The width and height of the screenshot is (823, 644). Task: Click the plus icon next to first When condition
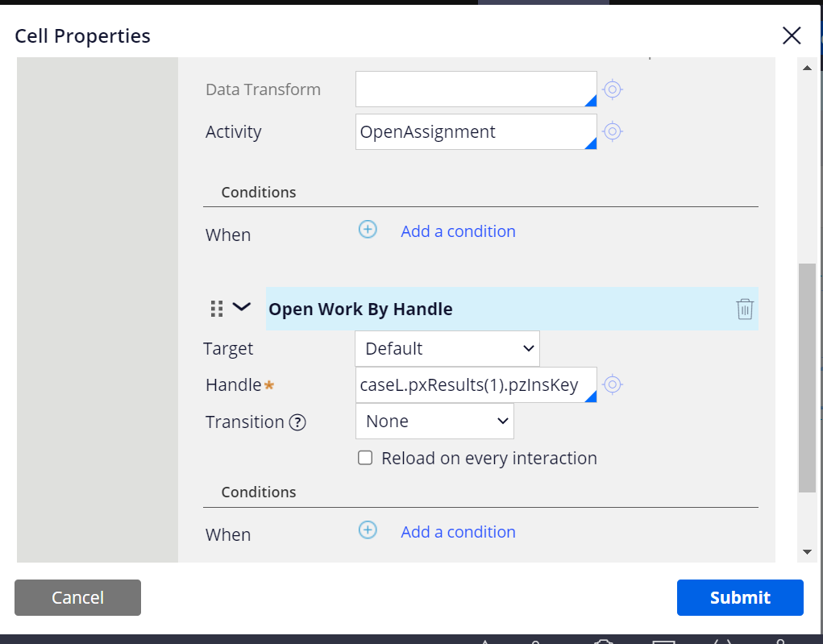368,230
